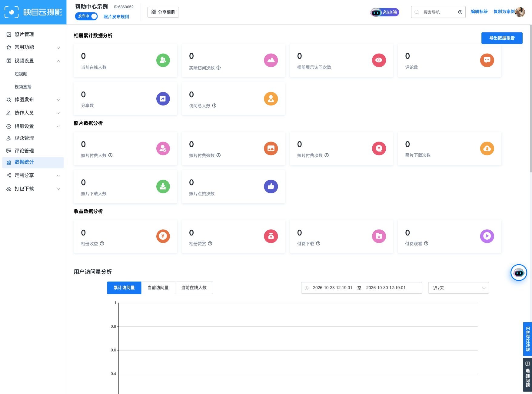Open the floating robot assistant icon
The height and width of the screenshot is (394, 532).
click(x=519, y=272)
